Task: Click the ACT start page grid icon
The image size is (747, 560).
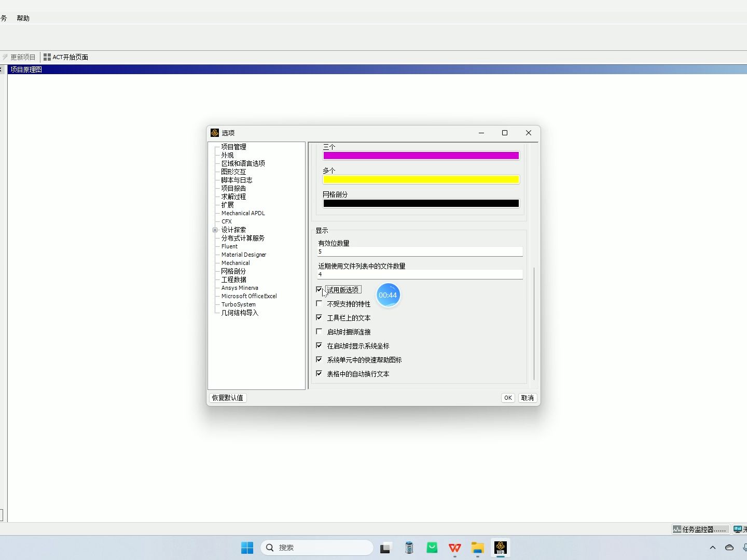Action: pyautogui.click(x=47, y=57)
